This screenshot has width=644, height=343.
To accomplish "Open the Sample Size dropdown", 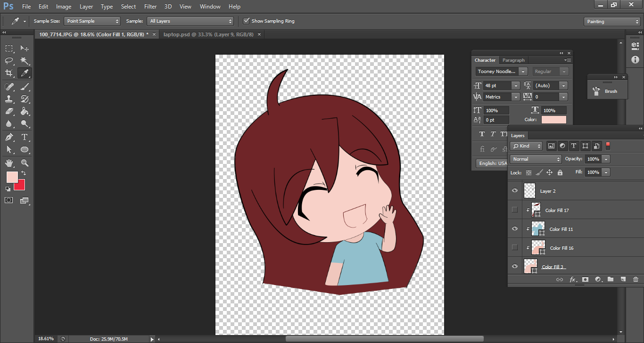I will 93,21.
